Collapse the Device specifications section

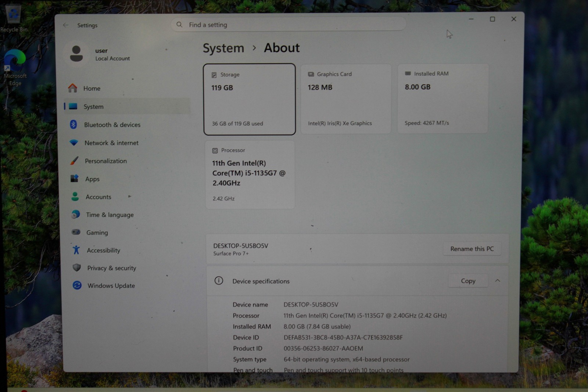(x=498, y=281)
